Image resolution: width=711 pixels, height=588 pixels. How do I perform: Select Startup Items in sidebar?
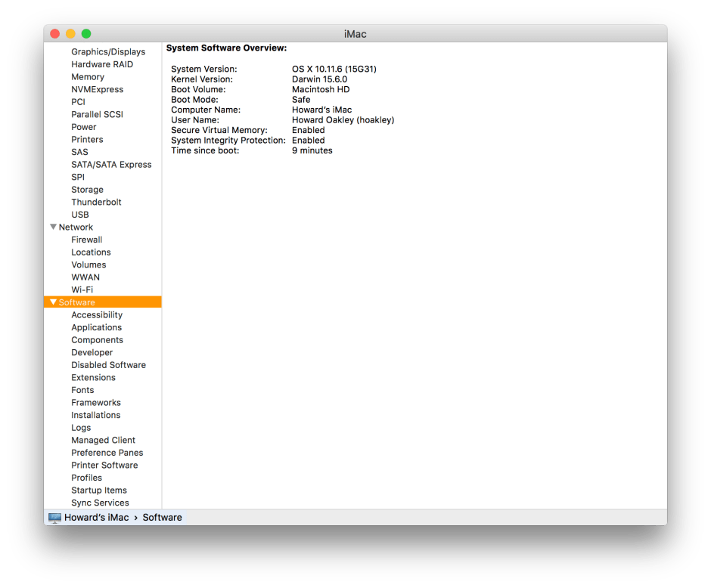pos(98,491)
